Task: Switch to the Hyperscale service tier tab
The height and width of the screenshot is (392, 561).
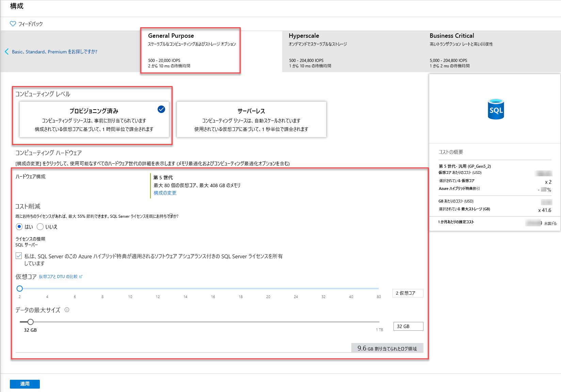Action: 352,51
